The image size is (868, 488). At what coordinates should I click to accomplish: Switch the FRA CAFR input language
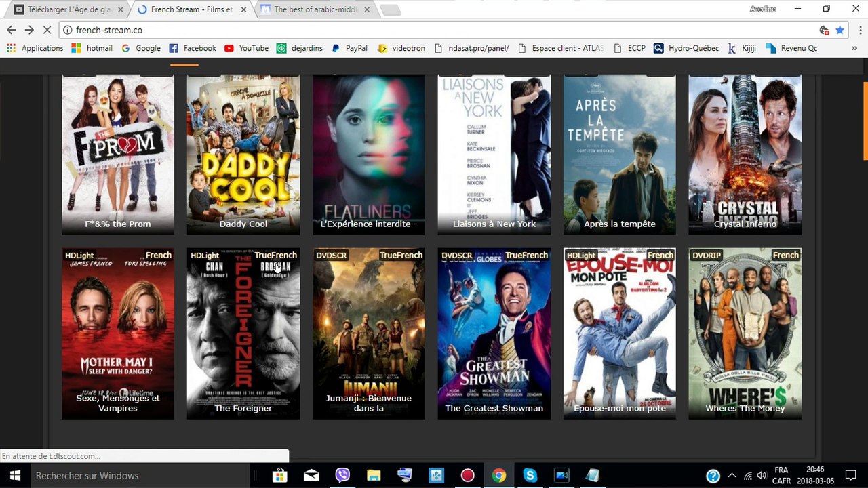[781, 475]
